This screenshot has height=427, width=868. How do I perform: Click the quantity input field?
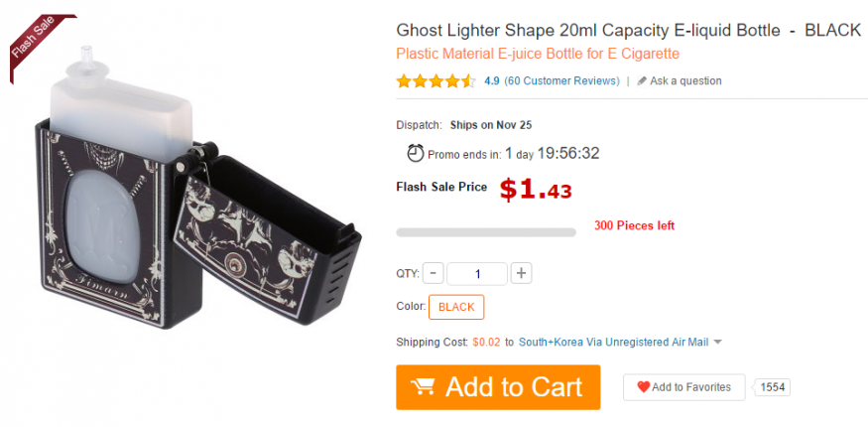[x=476, y=273]
